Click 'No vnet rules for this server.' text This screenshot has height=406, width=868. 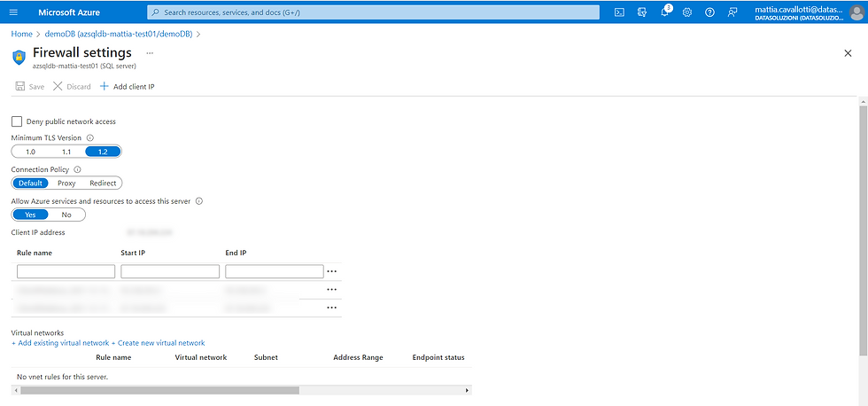pos(63,377)
